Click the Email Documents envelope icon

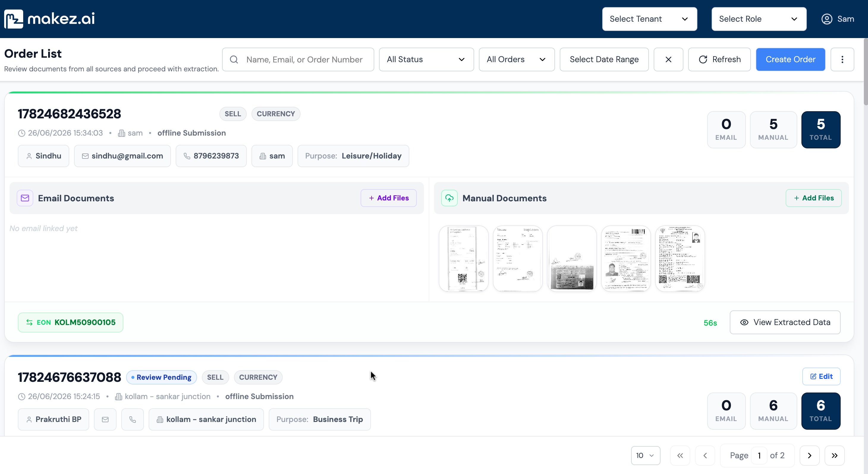pos(25,198)
